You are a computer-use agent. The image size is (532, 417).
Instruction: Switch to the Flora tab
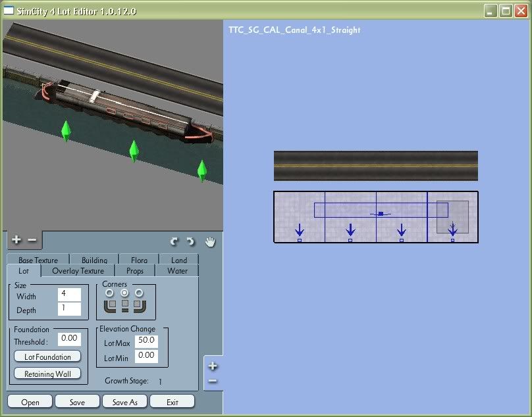(x=139, y=259)
